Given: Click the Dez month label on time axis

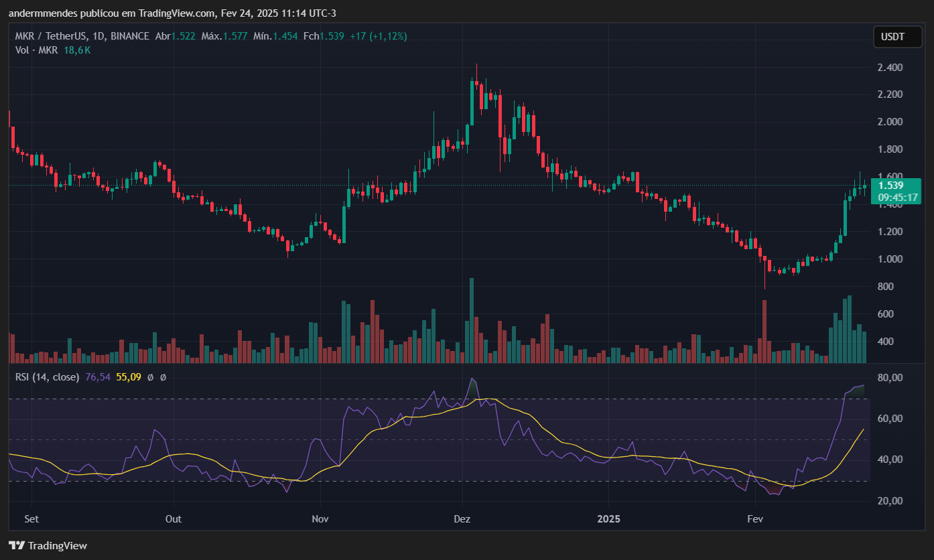Looking at the screenshot, I should [x=462, y=519].
